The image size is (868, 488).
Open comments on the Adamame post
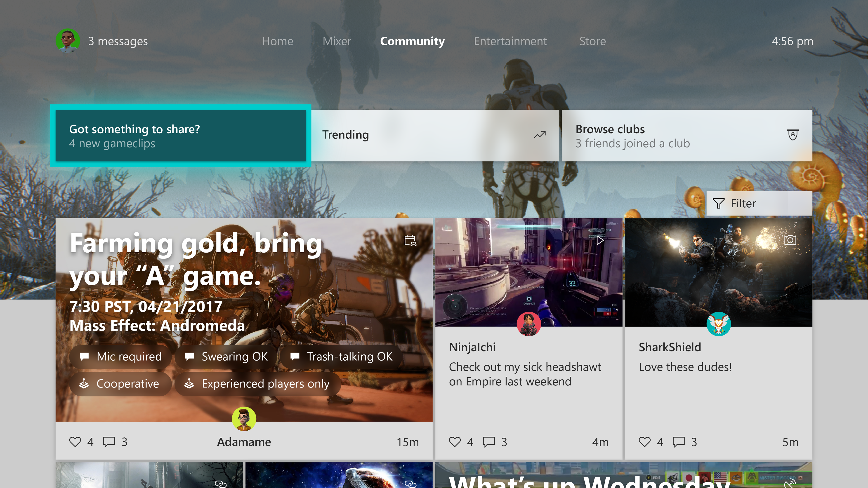[109, 442]
